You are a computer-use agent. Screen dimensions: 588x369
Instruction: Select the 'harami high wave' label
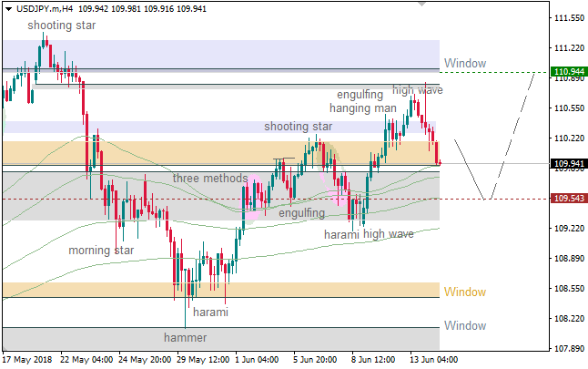point(369,234)
